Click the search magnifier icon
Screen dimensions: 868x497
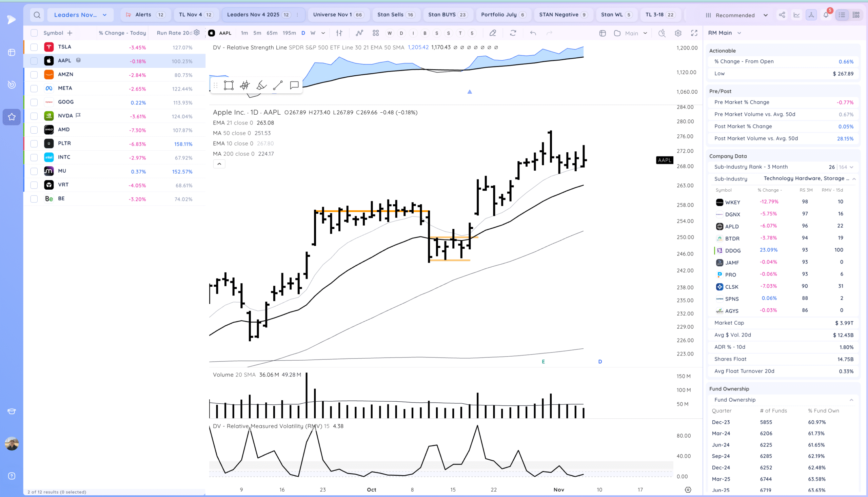[37, 15]
